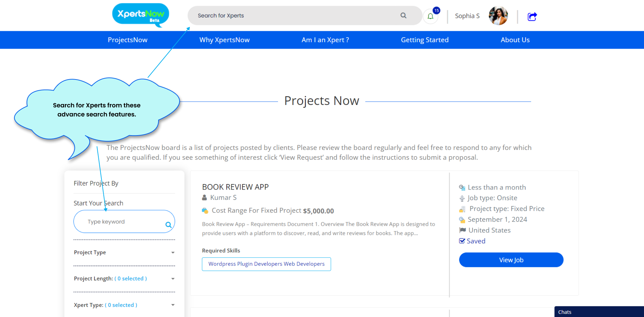The height and width of the screenshot is (317, 644).
Task: Open the ProjectsNow menu item
Action: point(128,40)
